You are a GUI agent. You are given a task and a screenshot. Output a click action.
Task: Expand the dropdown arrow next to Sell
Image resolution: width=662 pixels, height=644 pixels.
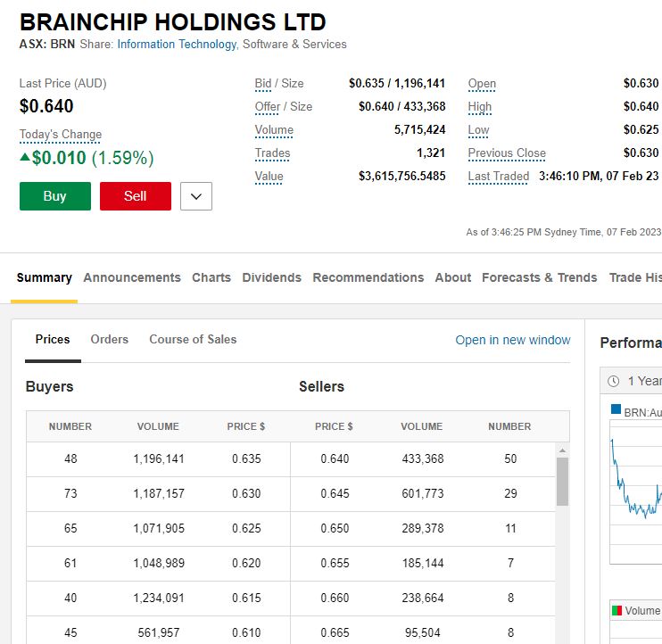click(196, 196)
